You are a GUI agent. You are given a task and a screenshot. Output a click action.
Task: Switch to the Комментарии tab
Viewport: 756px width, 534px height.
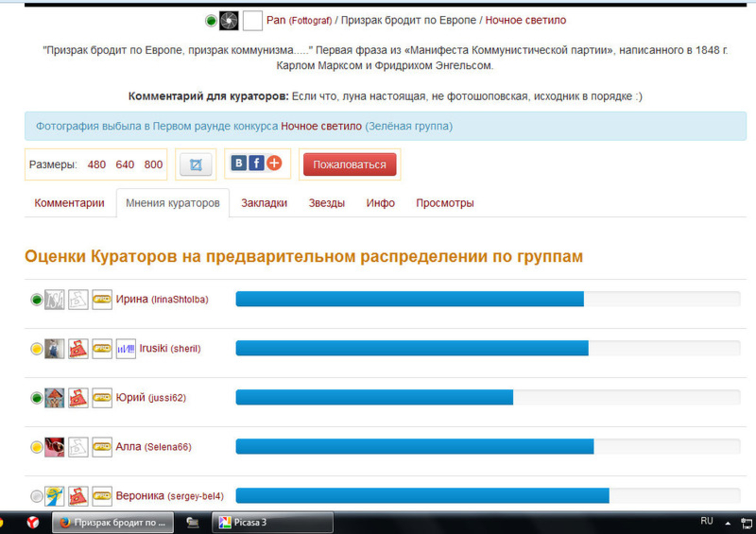69,203
